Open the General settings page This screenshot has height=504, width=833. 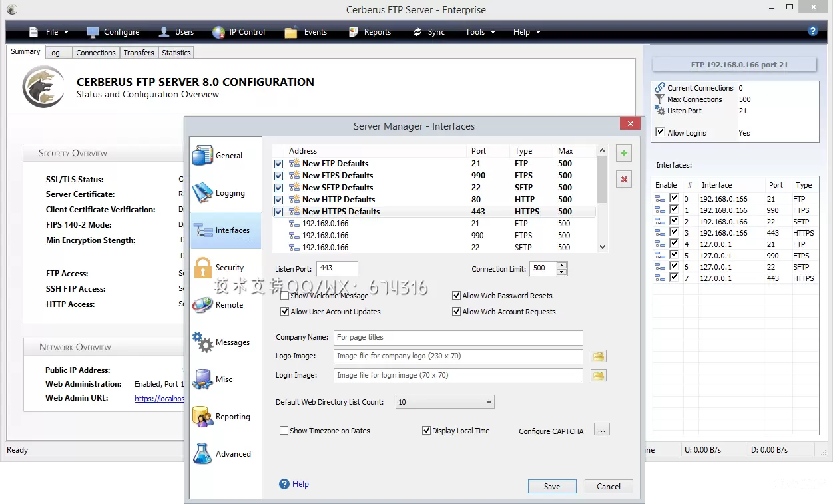(x=226, y=156)
